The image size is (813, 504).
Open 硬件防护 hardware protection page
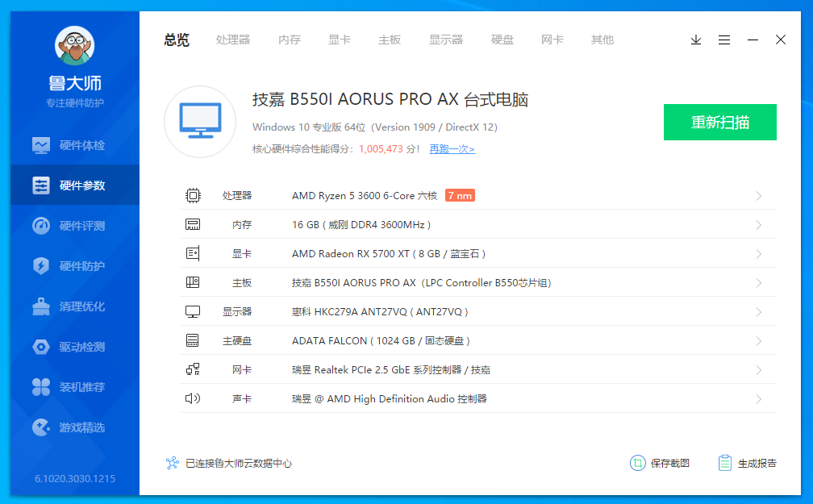[74, 266]
